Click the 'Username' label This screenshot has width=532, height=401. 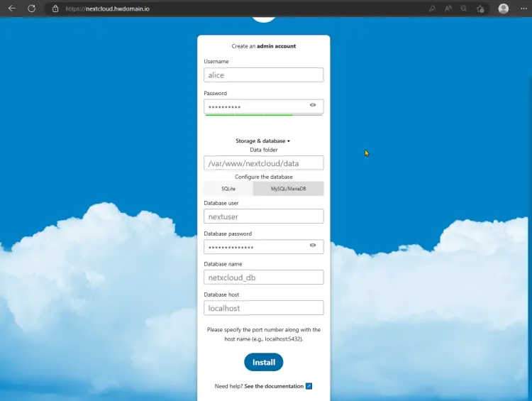point(216,62)
